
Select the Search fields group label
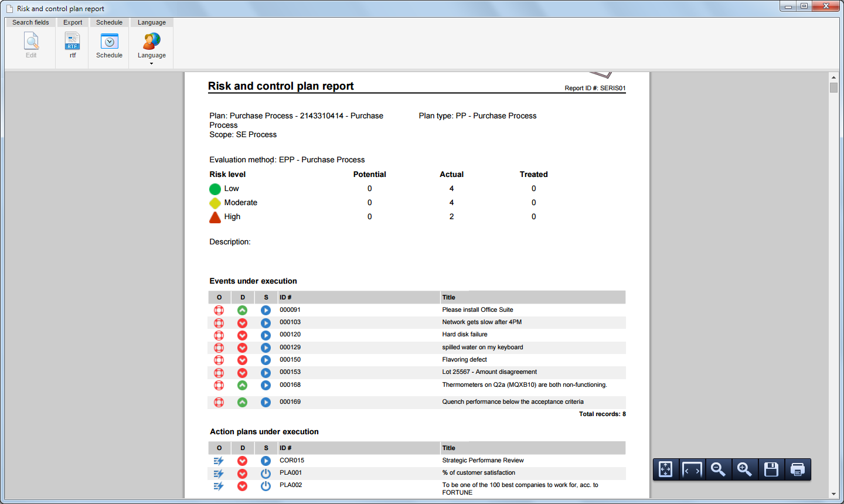tap(31, 22)
